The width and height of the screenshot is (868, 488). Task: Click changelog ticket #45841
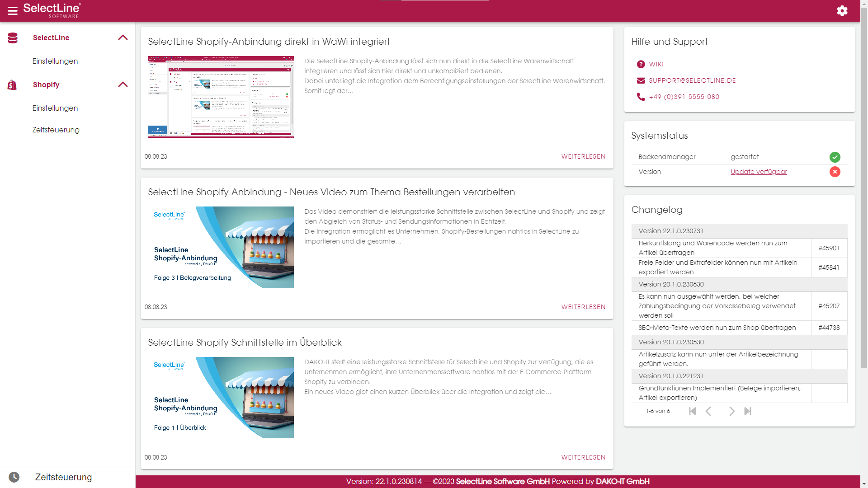click(829, 268)
